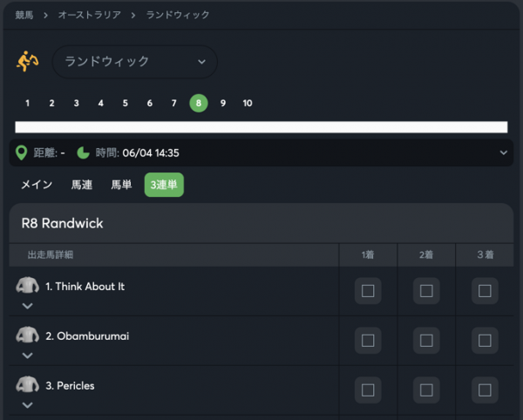Click the jersey icon for Pericles
Viewport: 523px width, 420px height.
click(x=27, y=384)
